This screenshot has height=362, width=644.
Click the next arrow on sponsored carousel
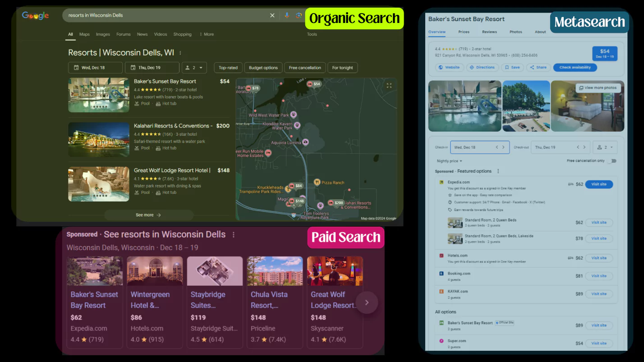click(x=367, y=302)
